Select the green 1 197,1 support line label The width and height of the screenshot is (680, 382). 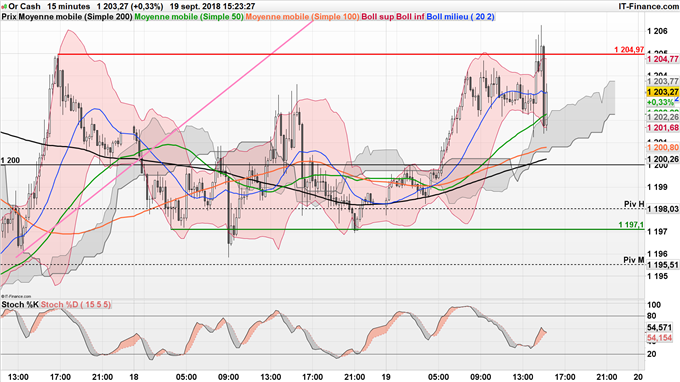click(631, 225)
